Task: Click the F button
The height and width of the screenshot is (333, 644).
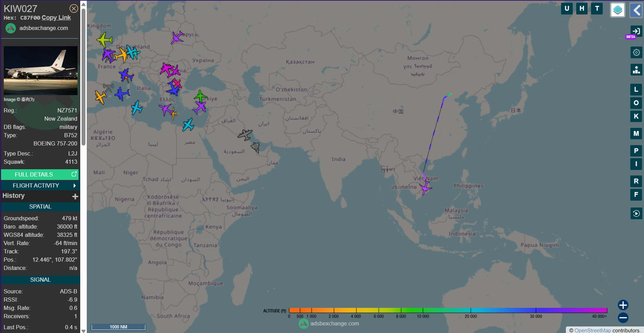Action: click(x=636, y=194)
